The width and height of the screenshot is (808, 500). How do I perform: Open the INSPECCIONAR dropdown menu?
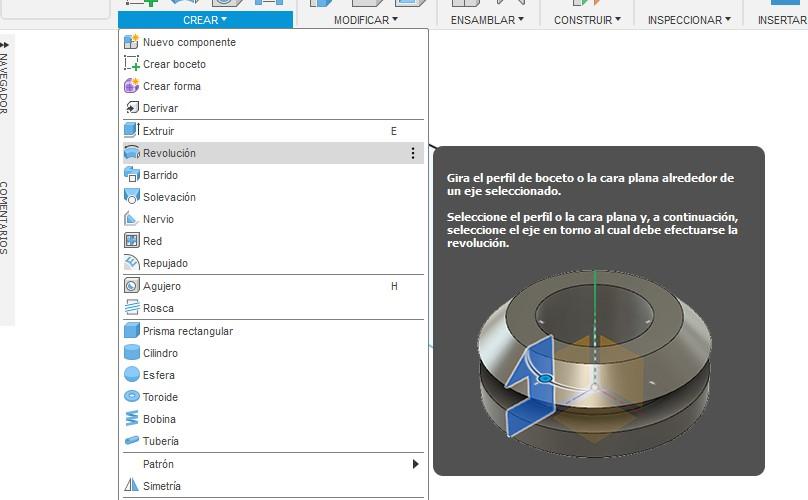[x=689, y=20]
